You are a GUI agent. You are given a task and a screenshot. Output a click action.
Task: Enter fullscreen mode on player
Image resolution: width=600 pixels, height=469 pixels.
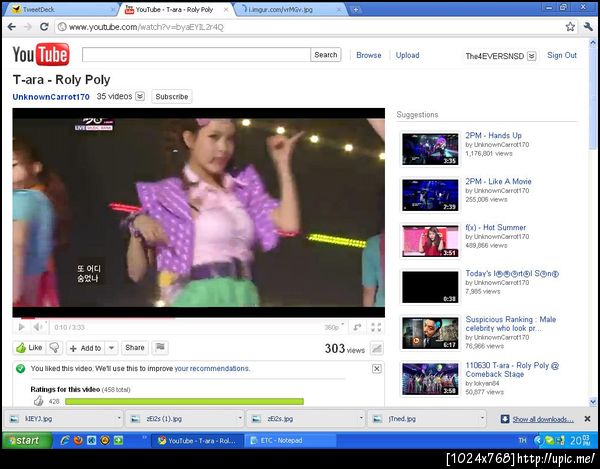pos(376,327)
